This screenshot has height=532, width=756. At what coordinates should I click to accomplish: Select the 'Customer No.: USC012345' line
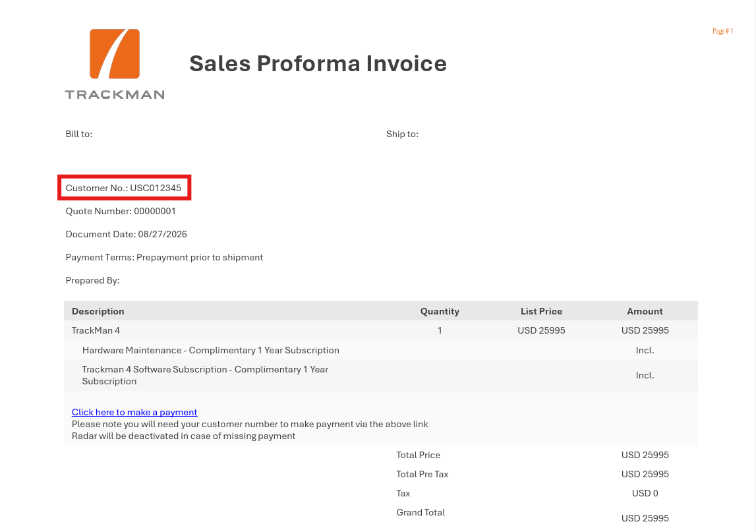[x=123, y=188]
